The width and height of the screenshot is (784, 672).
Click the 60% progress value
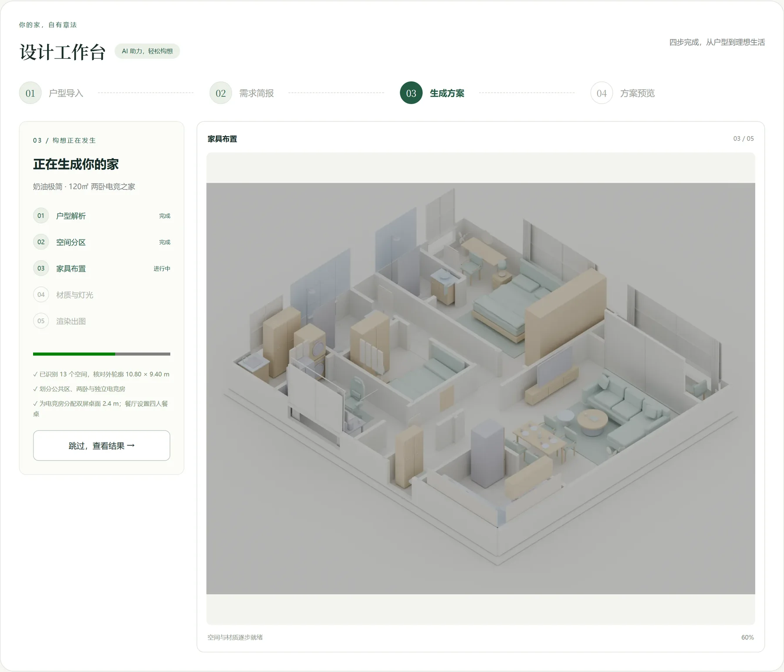747,637
